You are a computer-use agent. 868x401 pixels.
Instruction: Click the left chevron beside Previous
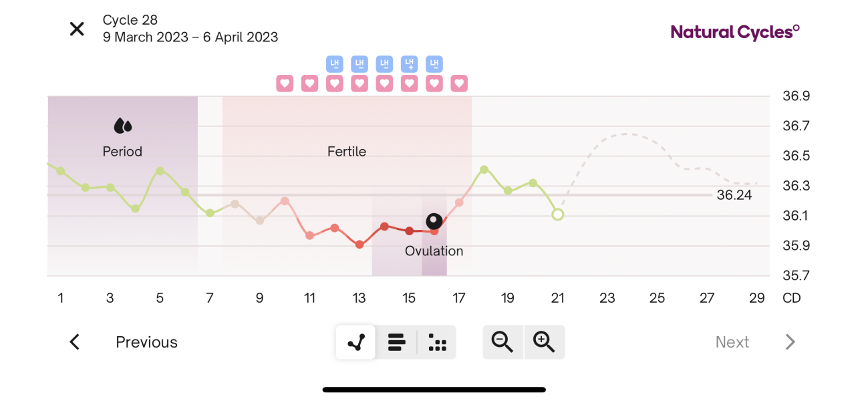[75, 342]
